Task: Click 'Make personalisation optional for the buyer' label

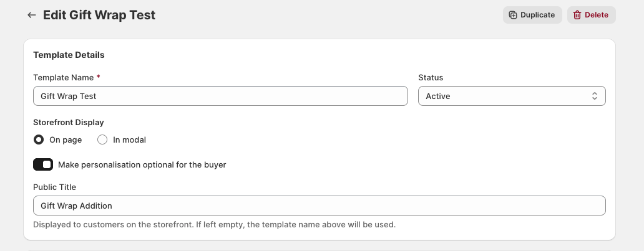Action: [142, 165]
